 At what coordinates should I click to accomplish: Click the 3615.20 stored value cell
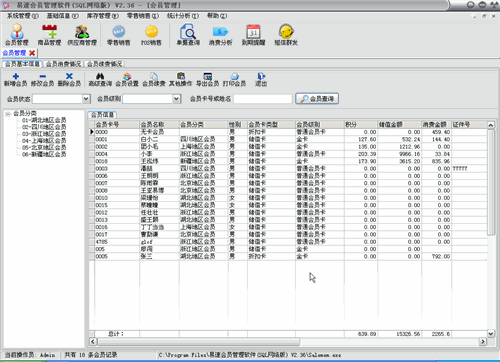399,161
